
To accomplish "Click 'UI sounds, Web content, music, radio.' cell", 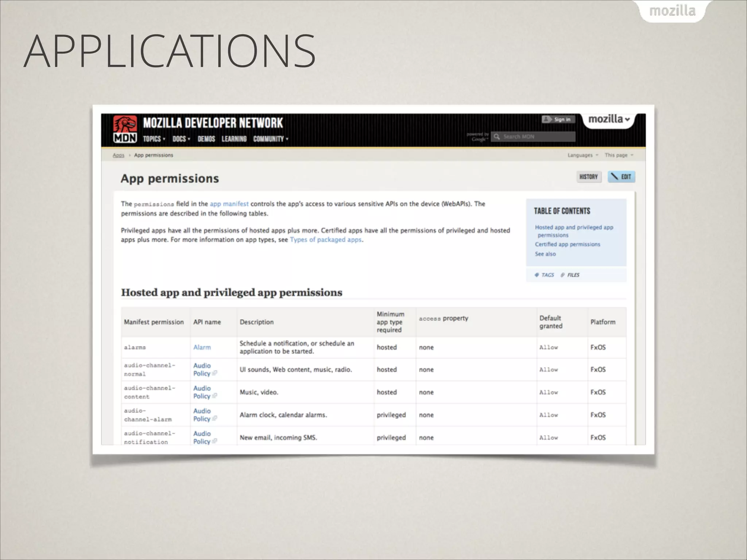I will click(x=305, y=369).
